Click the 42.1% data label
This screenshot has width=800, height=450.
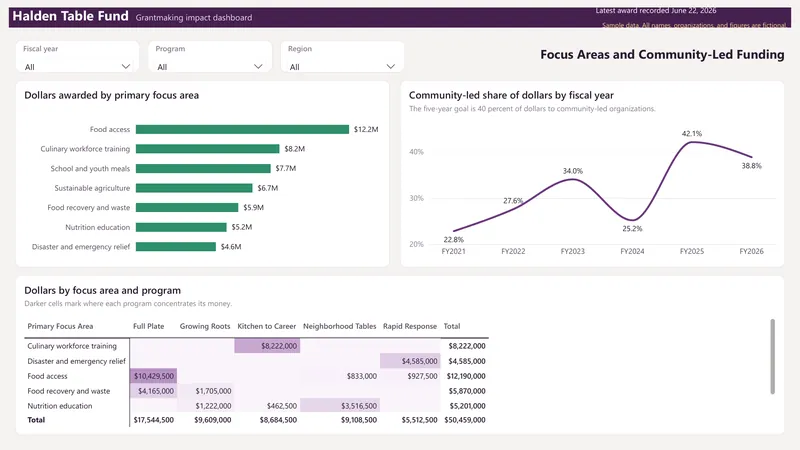[692, 134]
